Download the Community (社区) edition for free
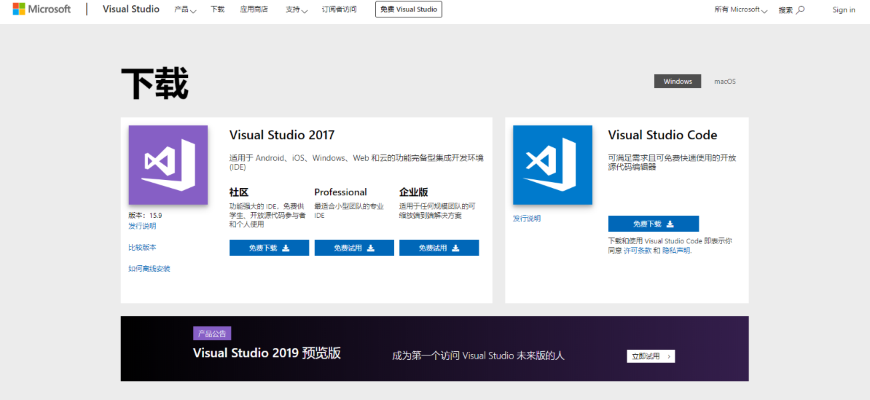 click(x=269, y=248)
